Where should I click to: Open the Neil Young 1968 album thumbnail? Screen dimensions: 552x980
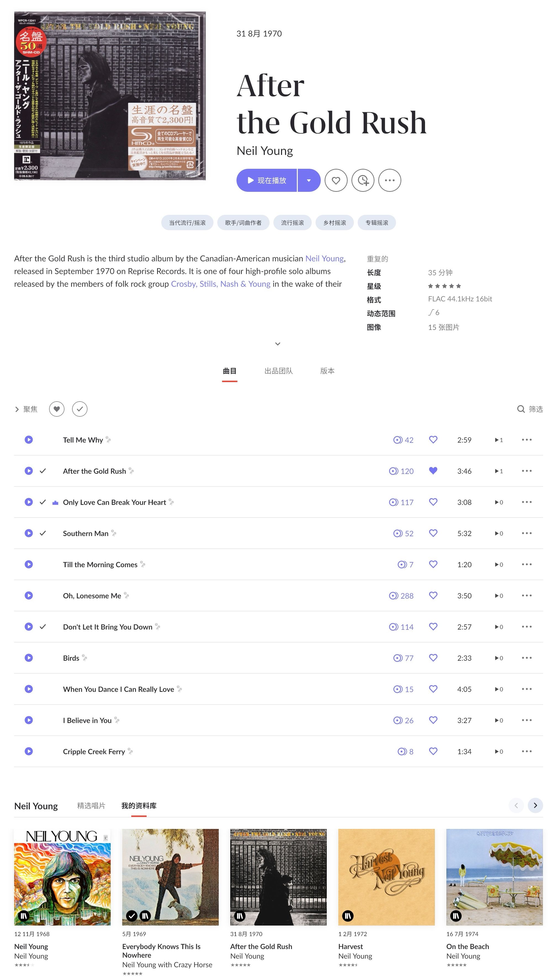[x=62, y=877]
